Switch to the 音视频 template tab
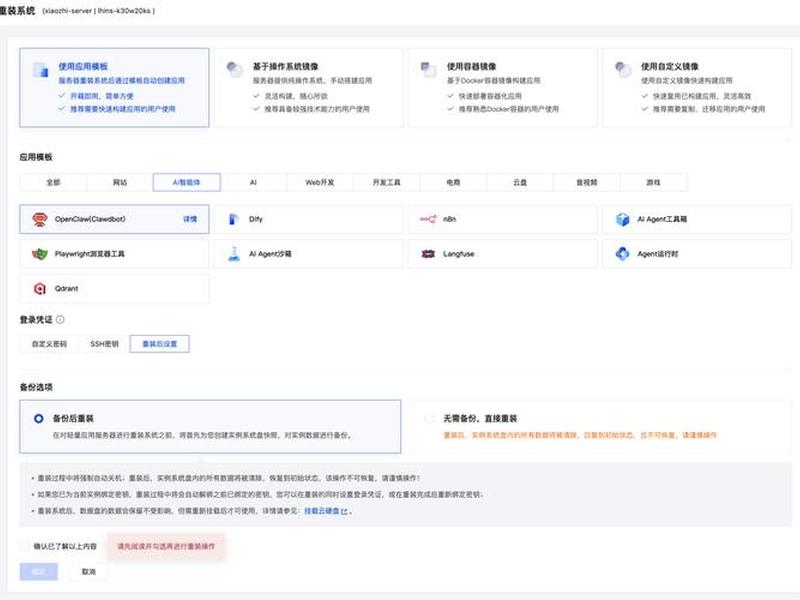Viewport: 800px width, 600px height. [x=587, y=182]
